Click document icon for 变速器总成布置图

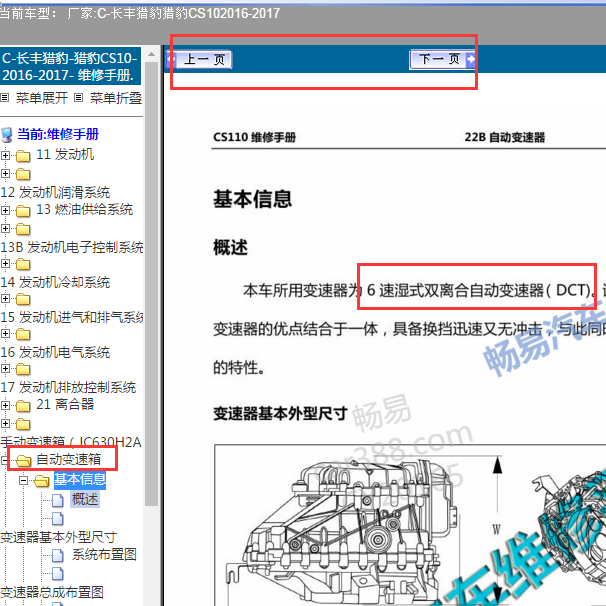coord(58,574)
